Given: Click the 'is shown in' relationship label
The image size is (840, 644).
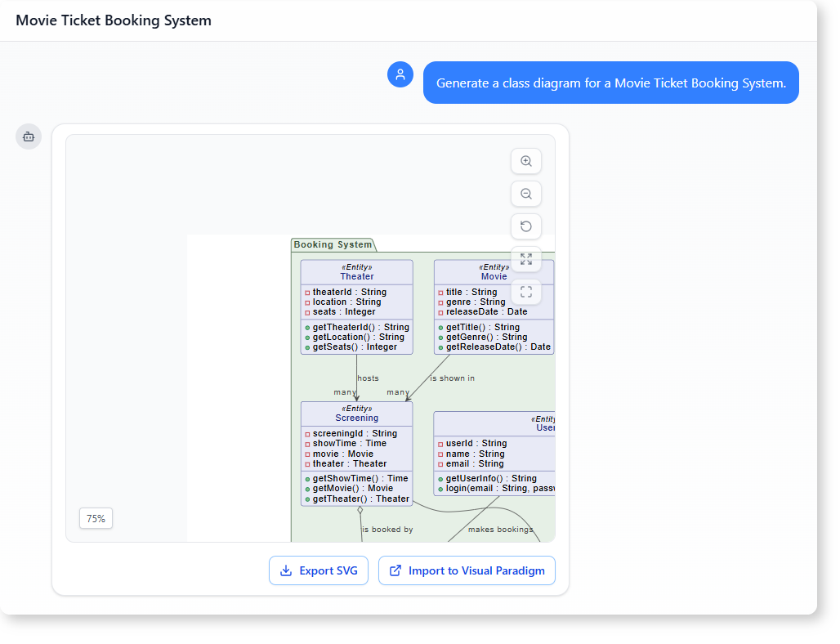Looking at the screenshot, I should (453, 378).
